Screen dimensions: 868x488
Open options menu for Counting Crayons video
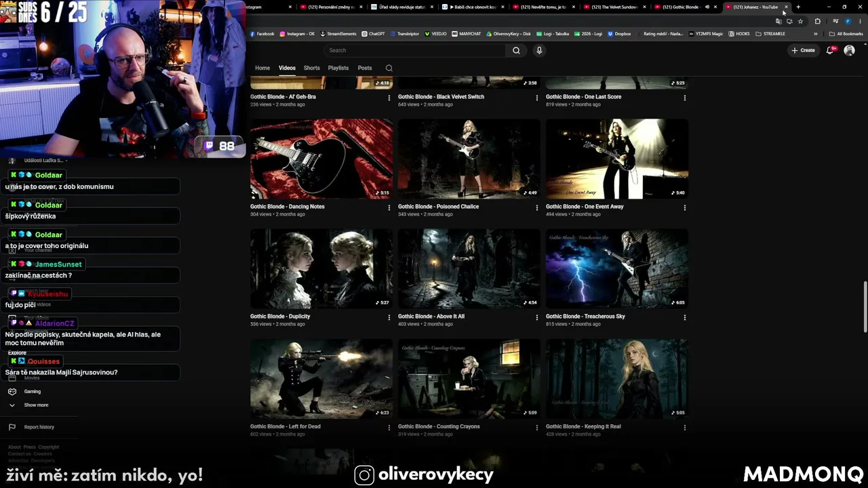click(x=537, y=428)
